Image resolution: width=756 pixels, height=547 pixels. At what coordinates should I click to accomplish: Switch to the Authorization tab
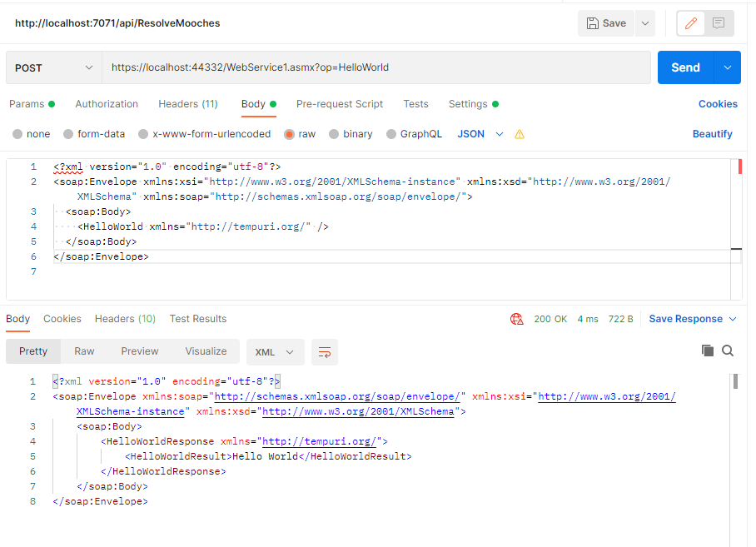coord(107,104)
